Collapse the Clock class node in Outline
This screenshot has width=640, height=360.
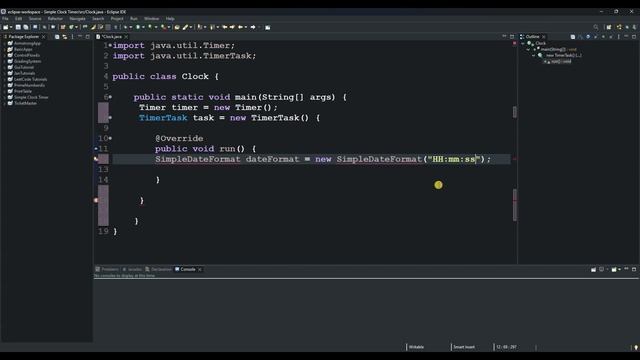(x=523, y=43)
